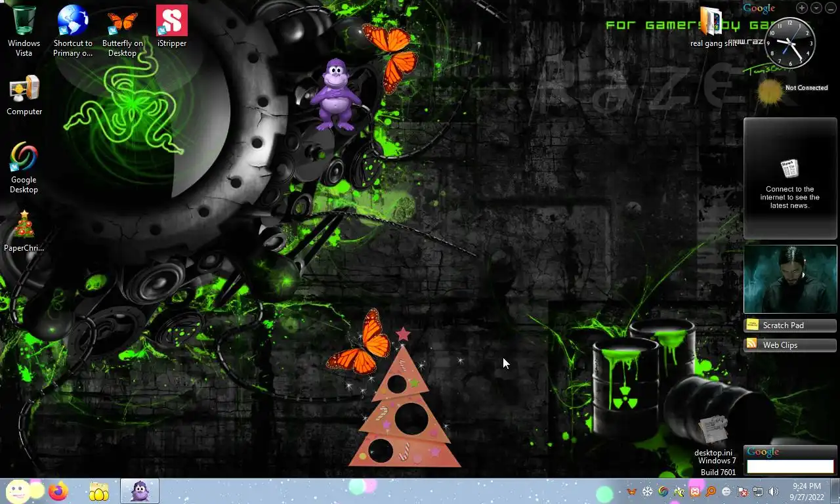Select the Shortcut to Primary desktop icon
Screen dimensions: 840x504
[73, 31]
